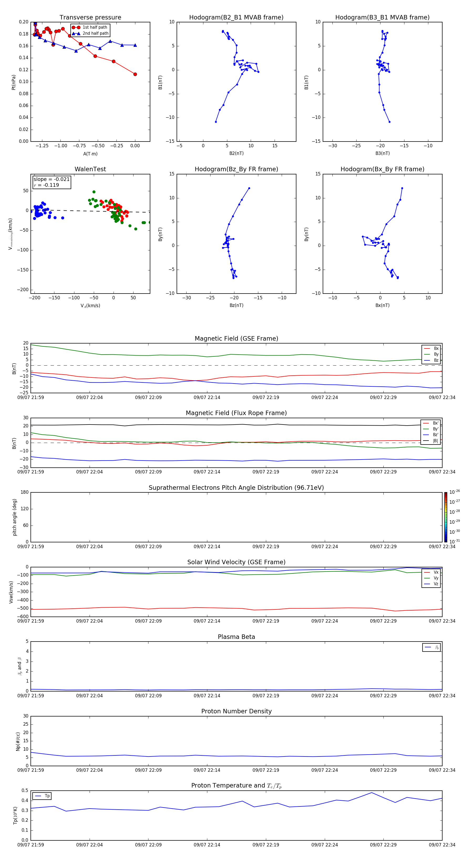
Task: Click the "−600" tick on Vsw axis
Action: (22, 617)
